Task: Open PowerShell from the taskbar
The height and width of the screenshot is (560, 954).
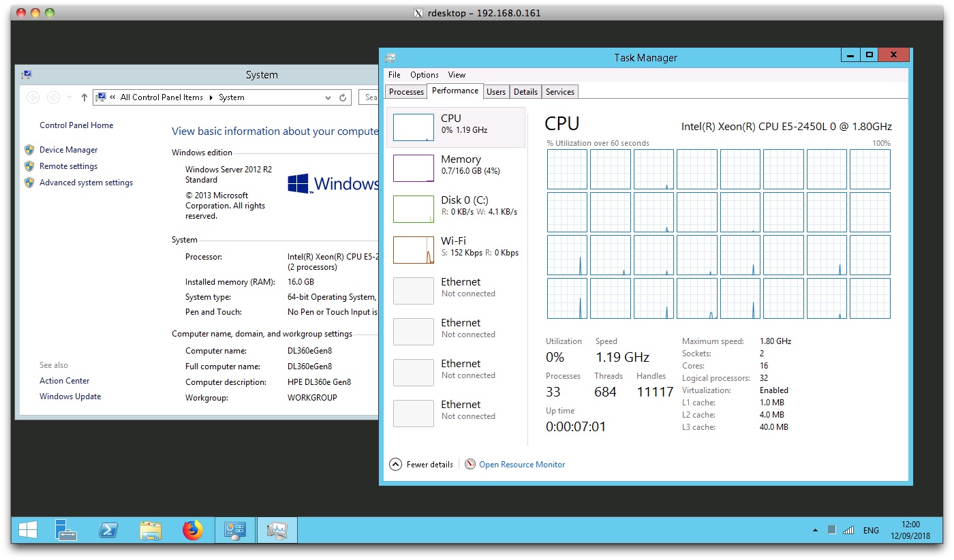Action: 108,530
